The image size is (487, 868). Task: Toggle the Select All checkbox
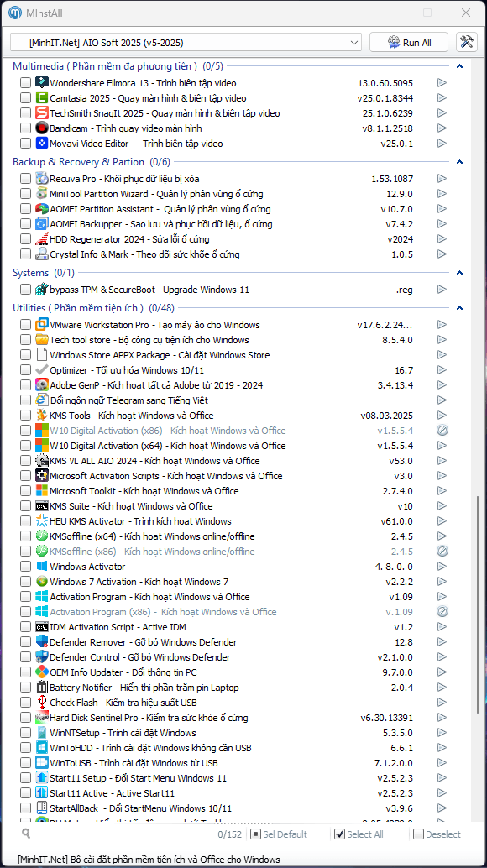(x=340, y=834)
